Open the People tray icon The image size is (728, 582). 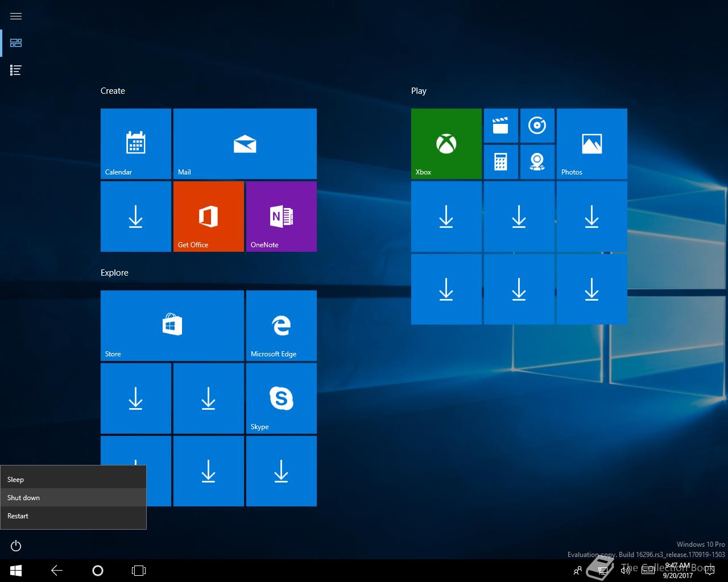(x=578, y=571)
